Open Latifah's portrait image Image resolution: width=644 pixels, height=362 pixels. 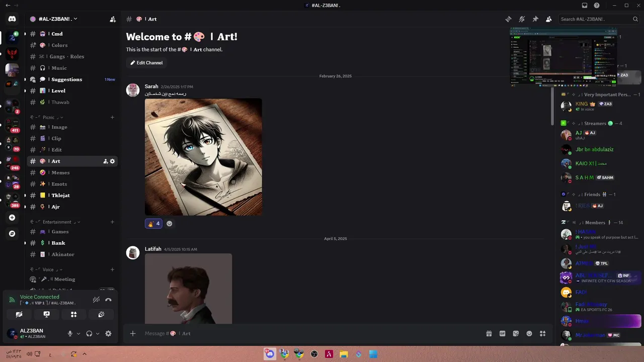coord(188,289)
